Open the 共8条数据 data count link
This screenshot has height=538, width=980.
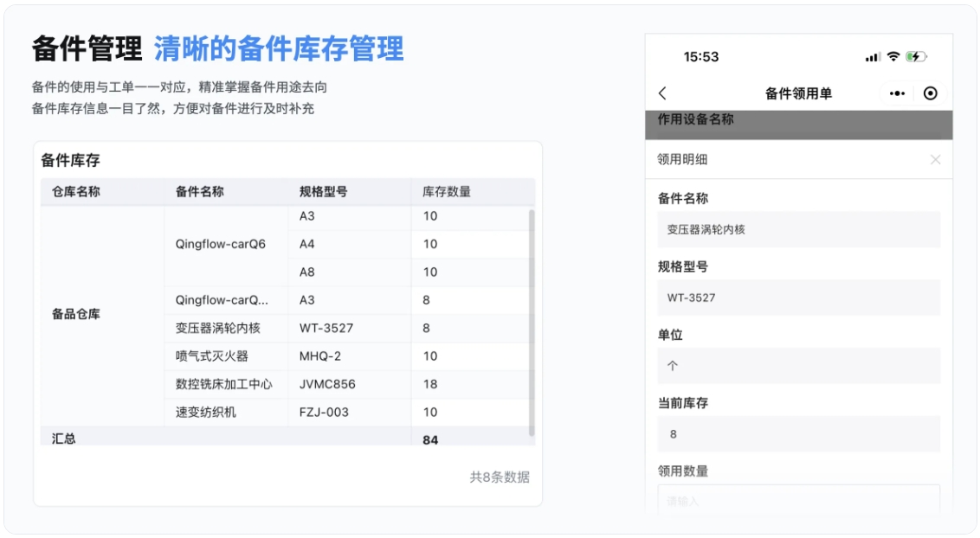tap(500, 477)
